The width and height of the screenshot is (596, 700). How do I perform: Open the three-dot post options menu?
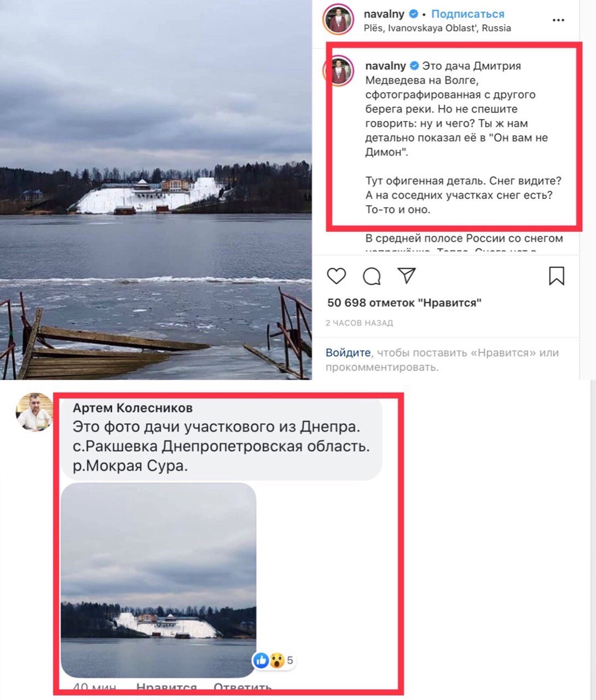(x=558, y=20)
